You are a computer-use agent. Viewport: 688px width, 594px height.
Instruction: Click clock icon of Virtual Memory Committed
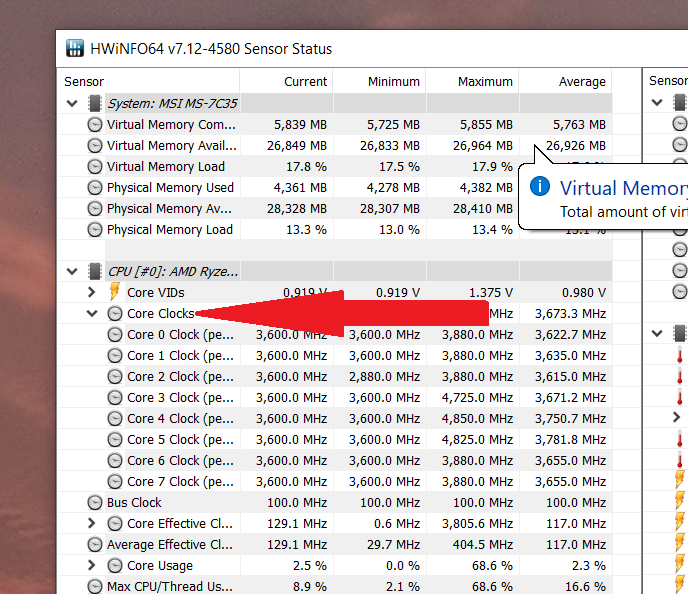tap(95, 125)
